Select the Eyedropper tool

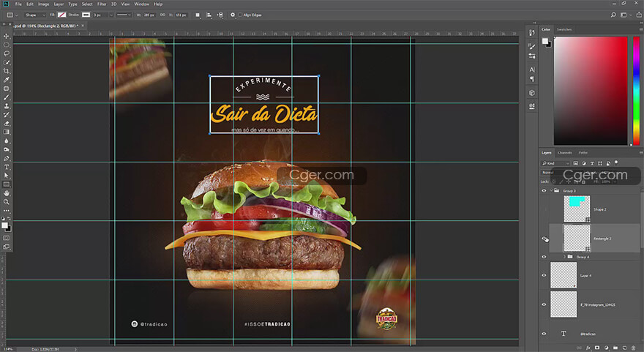point(6,80)
